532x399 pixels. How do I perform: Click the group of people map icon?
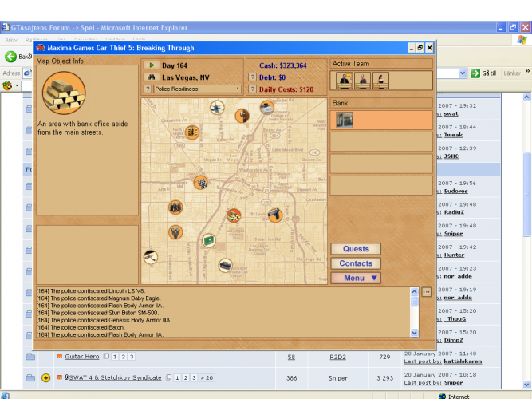(x=175, y=207)
